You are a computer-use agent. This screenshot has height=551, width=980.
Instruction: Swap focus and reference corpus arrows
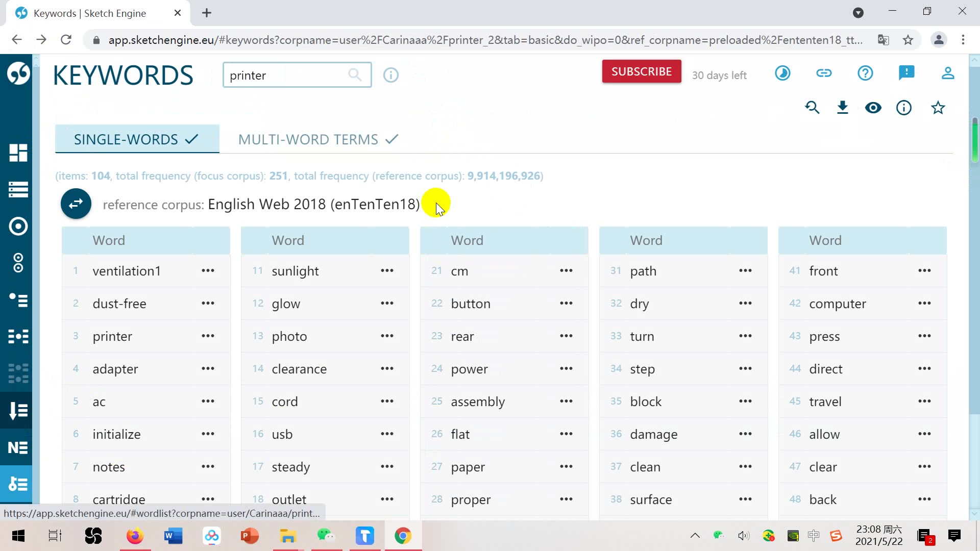tap(76, 204)
